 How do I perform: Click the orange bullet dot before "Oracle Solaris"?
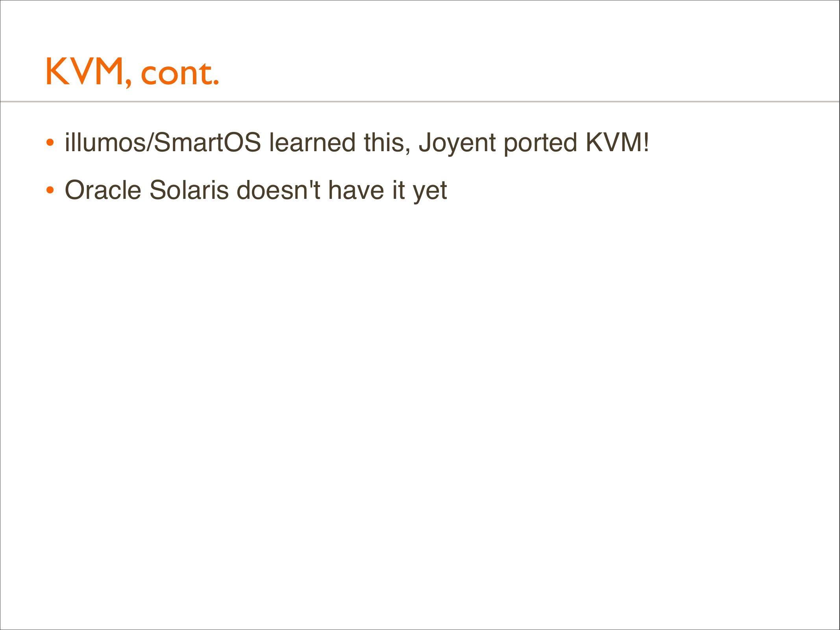(50, 191)
